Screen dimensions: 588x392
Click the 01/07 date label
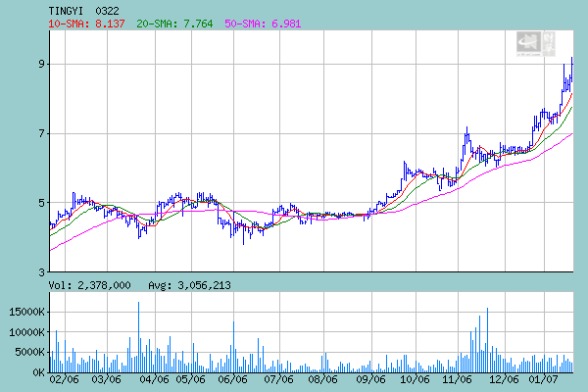(543, 379)
